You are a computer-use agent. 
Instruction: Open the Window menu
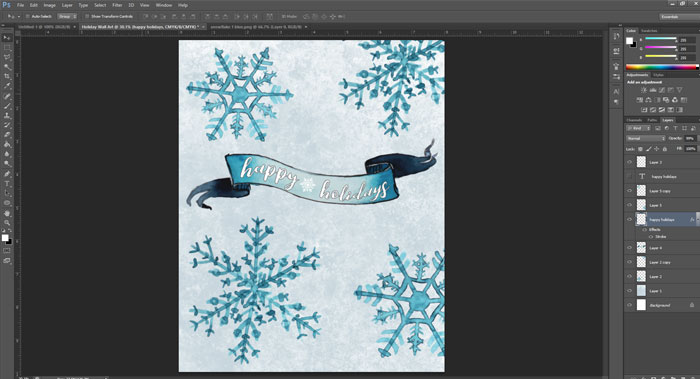click(x=164, y=5)
